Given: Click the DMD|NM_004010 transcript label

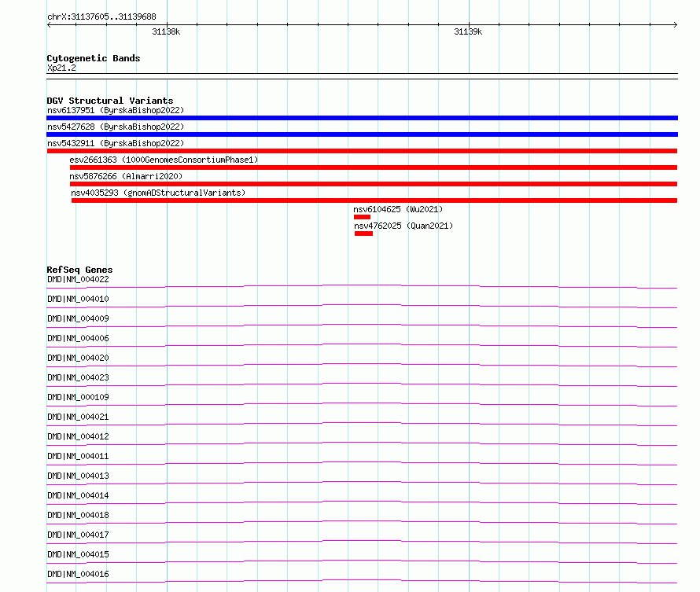Looking at the screenshot, I should click(x=78, y=299).
